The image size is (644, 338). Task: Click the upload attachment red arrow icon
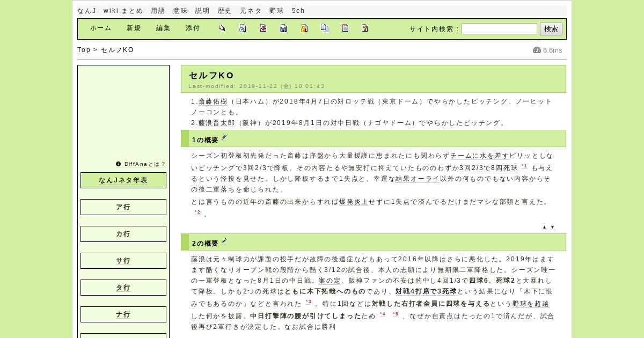pyautogui.click(x=263, y=28)
